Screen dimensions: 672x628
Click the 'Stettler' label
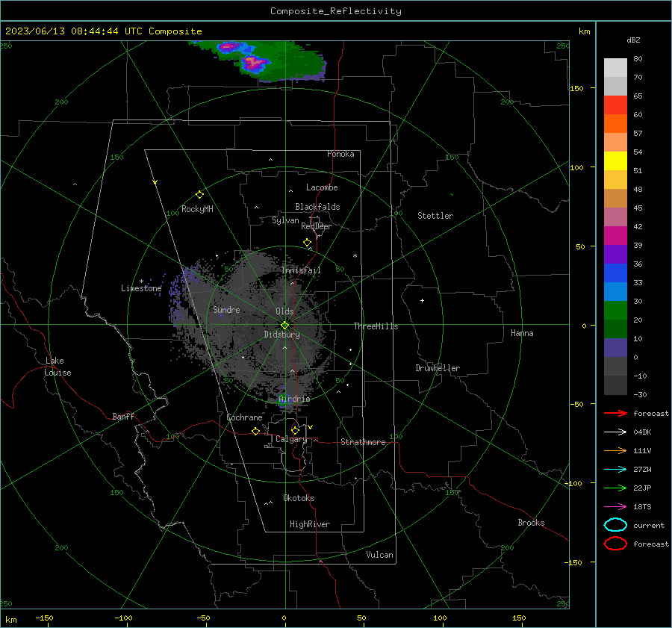[435, 216]
